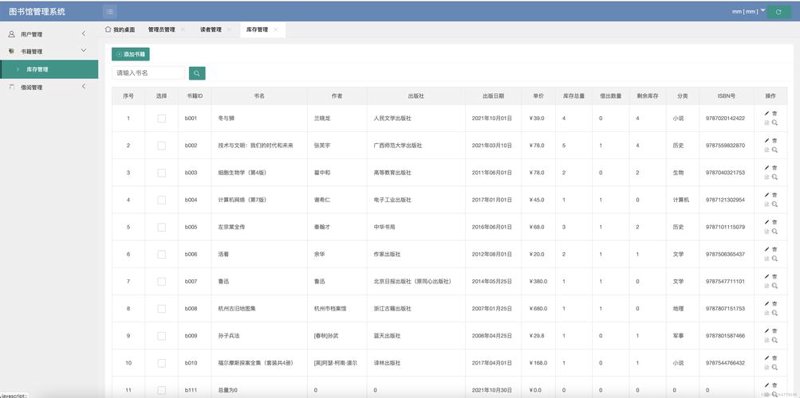800x398 pixels.
Task: Click the sidebar collapse icon in the header
Action: (x=110, y=12)
